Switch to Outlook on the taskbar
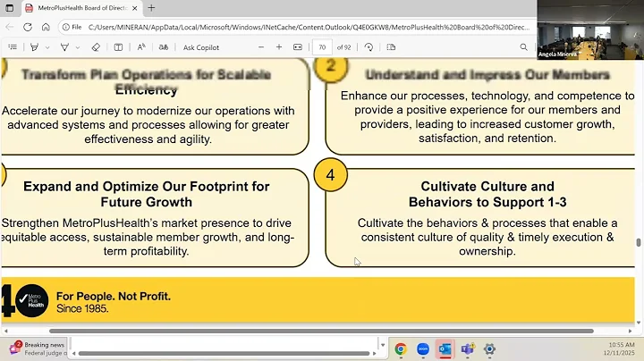Image resolution: width=644 pixels, height=361 pixels. 445,349
